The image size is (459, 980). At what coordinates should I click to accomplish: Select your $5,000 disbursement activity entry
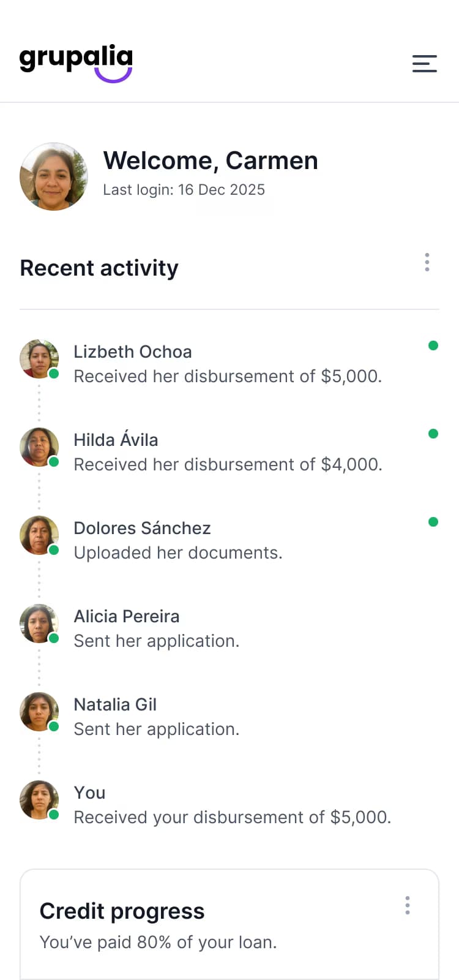(x=232, y=817)
